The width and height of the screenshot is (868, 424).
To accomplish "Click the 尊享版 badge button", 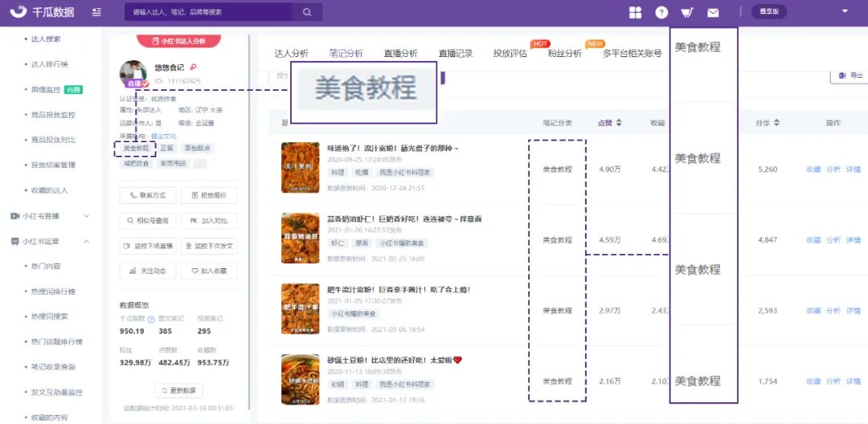I will coord(769,11).
